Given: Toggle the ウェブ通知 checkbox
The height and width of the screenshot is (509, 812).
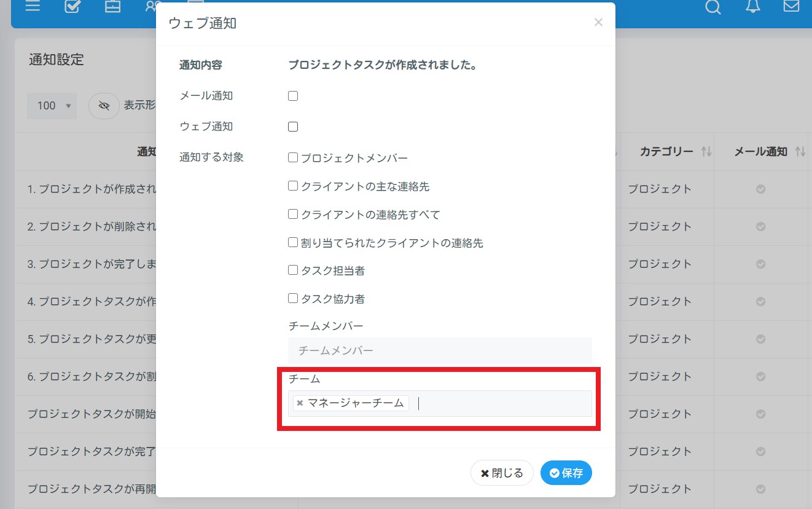Looking at the screenshot, I should 293,127.
